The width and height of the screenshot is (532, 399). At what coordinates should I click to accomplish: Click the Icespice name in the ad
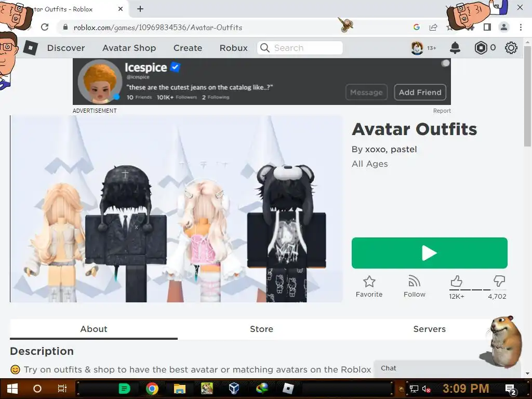tap(146, 68)
